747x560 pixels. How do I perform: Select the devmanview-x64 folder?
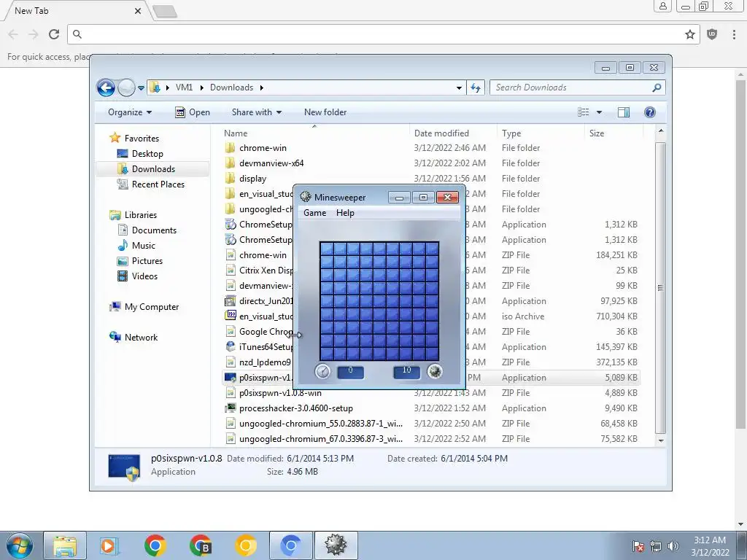271,163
